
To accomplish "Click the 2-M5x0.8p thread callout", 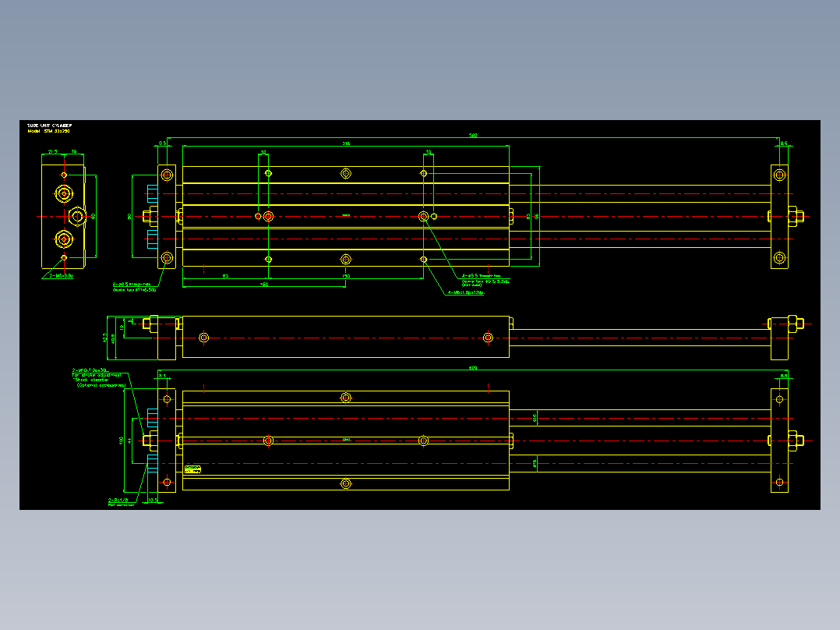I will pyautogui.click(x=62, y=276).
